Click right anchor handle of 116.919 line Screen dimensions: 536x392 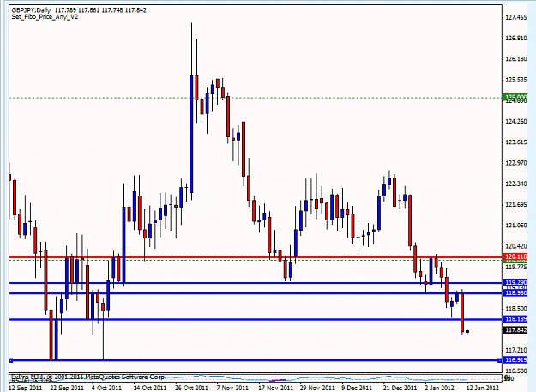coord(499,360)
